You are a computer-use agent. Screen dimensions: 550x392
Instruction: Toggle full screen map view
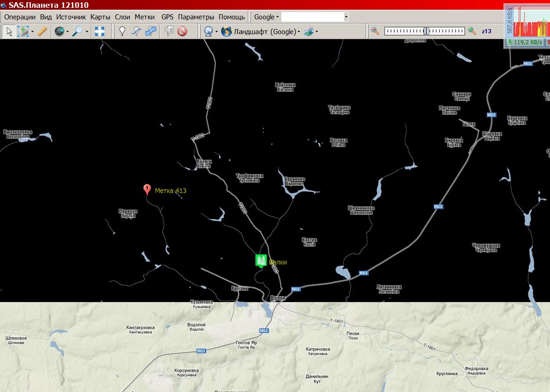(100, 31)
